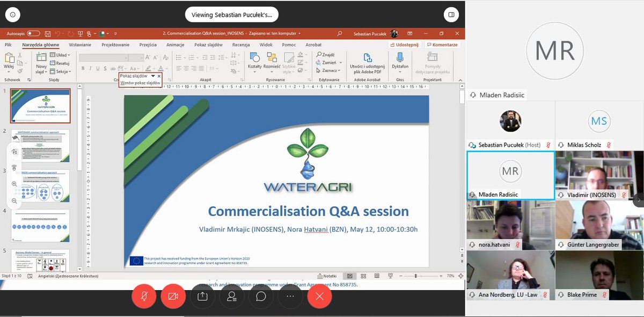Click the Komentarze comments button
Screen dimensions: 644x317
click(443, 45)
